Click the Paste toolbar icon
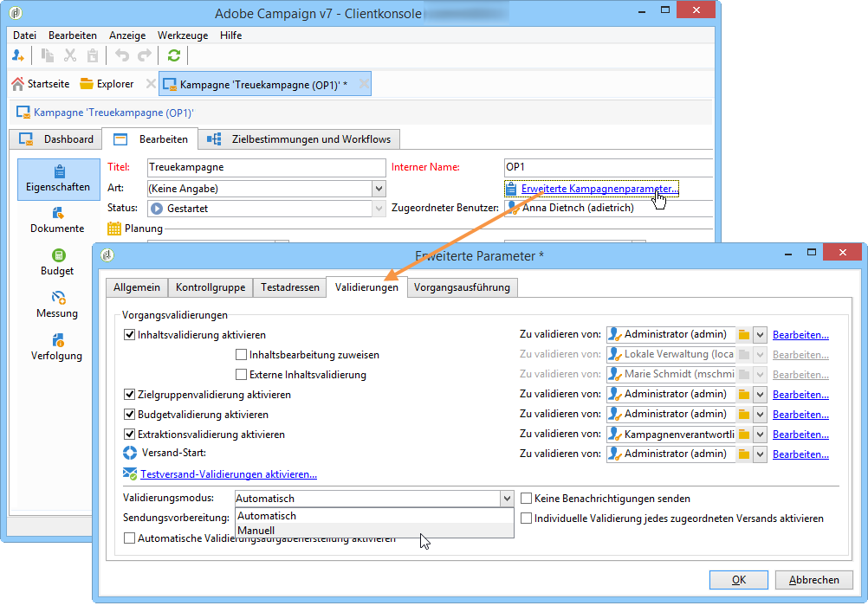 point(93,55)
